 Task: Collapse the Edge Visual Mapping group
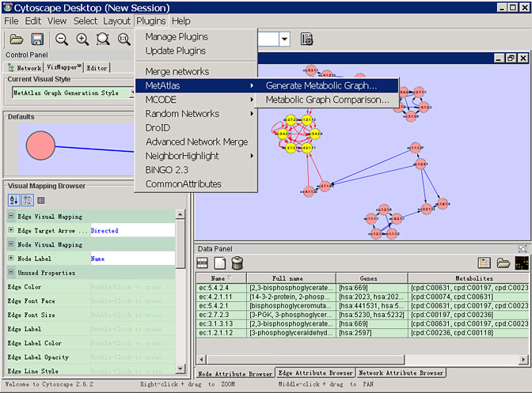click(x=11, y=217)
